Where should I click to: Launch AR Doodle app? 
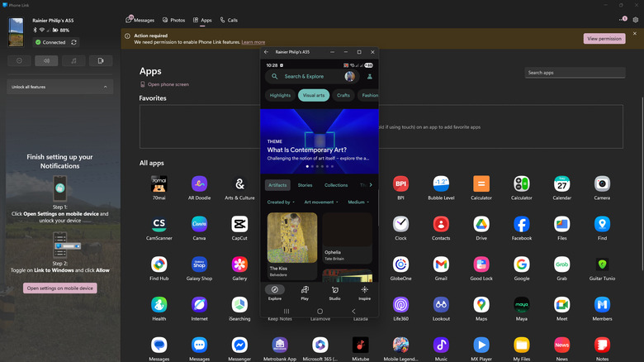coord(199,183)
